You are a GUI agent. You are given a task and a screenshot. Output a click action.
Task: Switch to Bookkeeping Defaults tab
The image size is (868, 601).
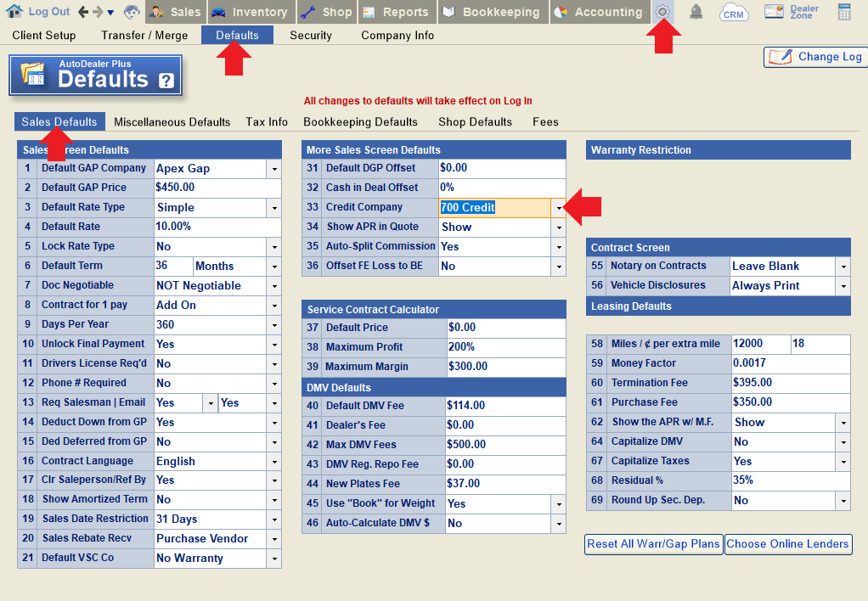tap(360, 121)
